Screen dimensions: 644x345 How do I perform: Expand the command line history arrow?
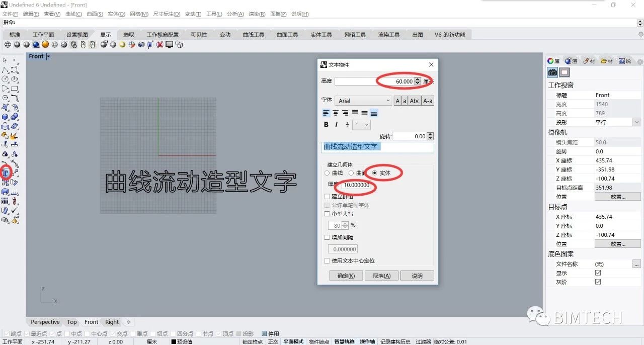639,22
